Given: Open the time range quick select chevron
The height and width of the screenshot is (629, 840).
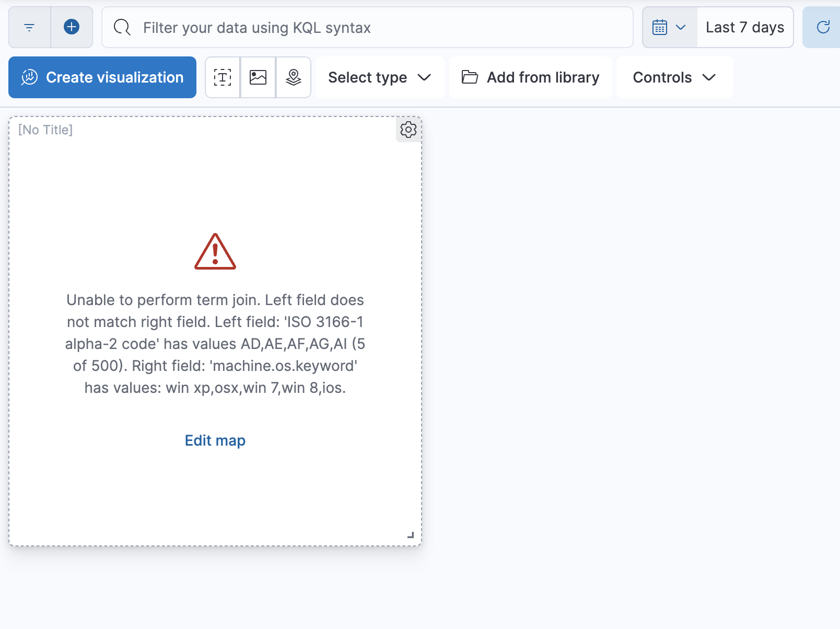Looking at the screenshot, I should pos(680,27).
